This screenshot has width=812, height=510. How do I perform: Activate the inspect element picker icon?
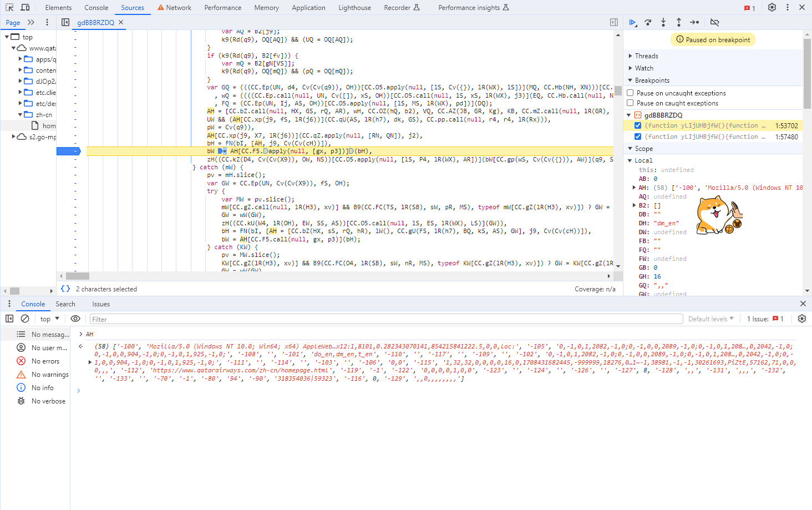pos(9,7)
